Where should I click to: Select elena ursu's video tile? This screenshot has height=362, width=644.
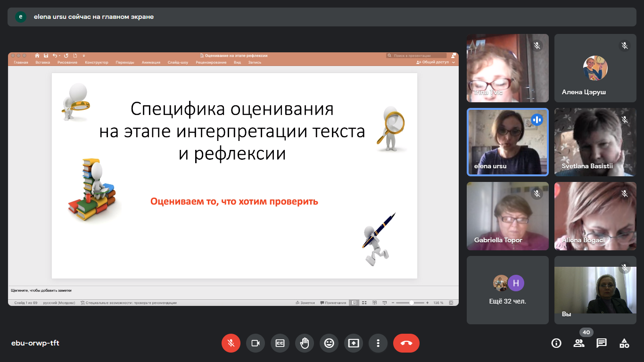[x=507, y=142]
